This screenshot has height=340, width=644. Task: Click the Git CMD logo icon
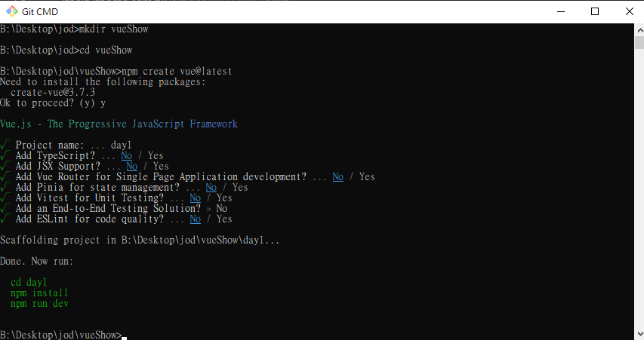pyautogui.click(x=12, y=11)
